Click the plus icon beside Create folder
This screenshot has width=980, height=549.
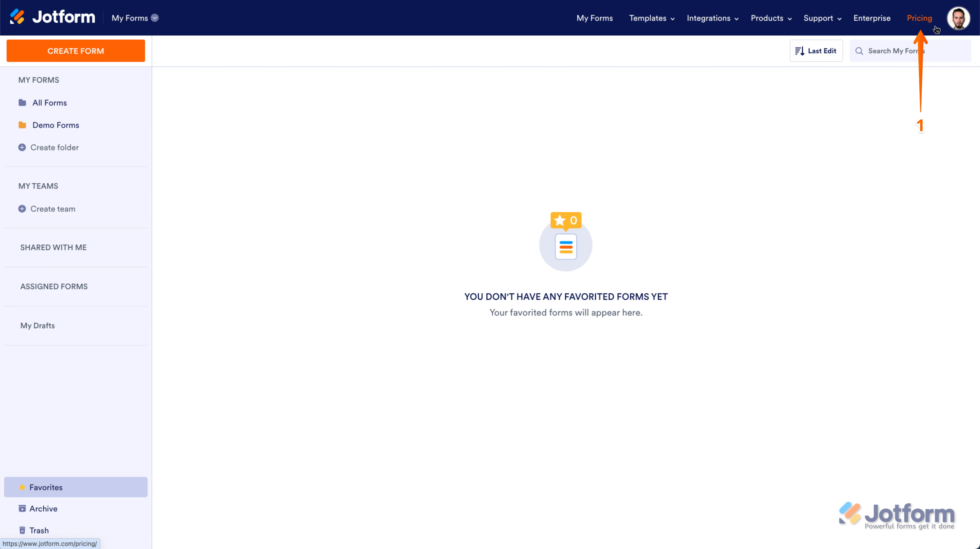click(22, 147)
